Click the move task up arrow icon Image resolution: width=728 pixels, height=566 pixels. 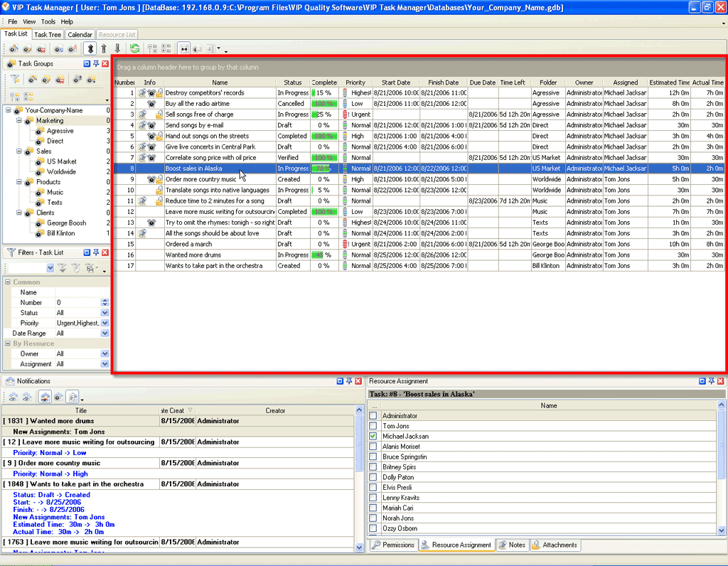click(104, 49)
